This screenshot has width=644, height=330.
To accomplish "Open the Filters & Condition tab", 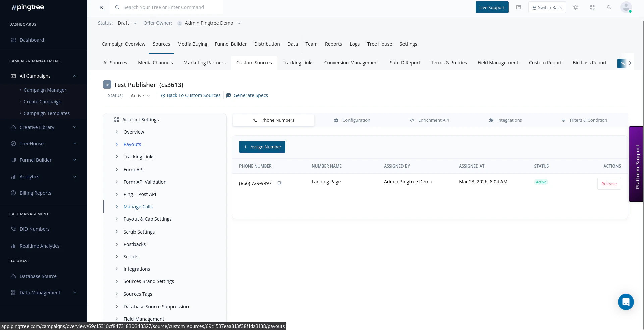I will pyautogui.click(x=584, y=120).
